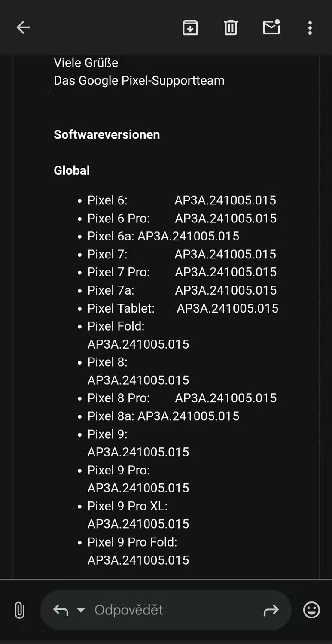Viewport: 332px width, 644px height.
Task: Tap the Global section heading
Action: [72, 170]
